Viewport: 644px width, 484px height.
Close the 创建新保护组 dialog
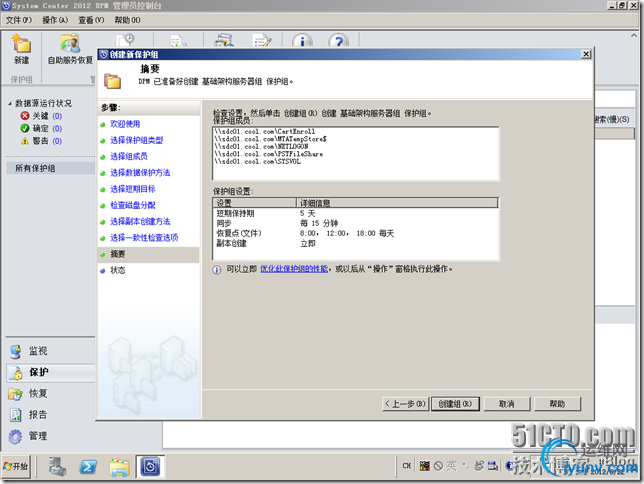[586, 54]
